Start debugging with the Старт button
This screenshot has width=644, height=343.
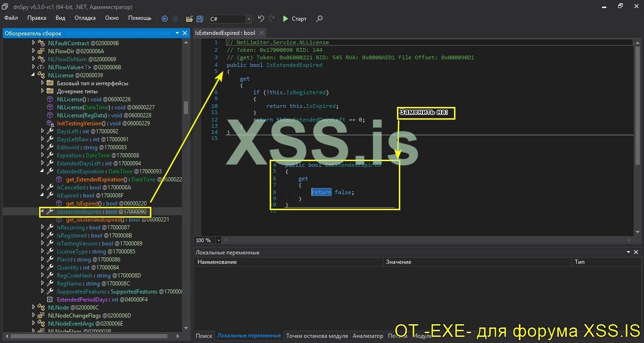[295, 19]
